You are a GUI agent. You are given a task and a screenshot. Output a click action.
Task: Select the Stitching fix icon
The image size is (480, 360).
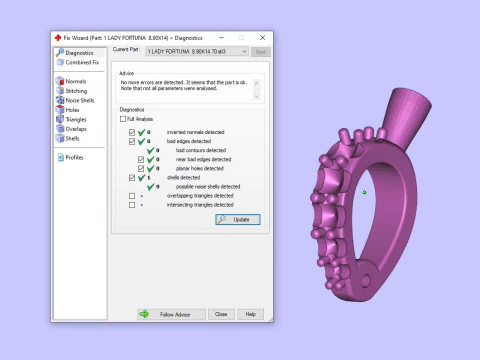pyautogui.click(x=60, y=91)
